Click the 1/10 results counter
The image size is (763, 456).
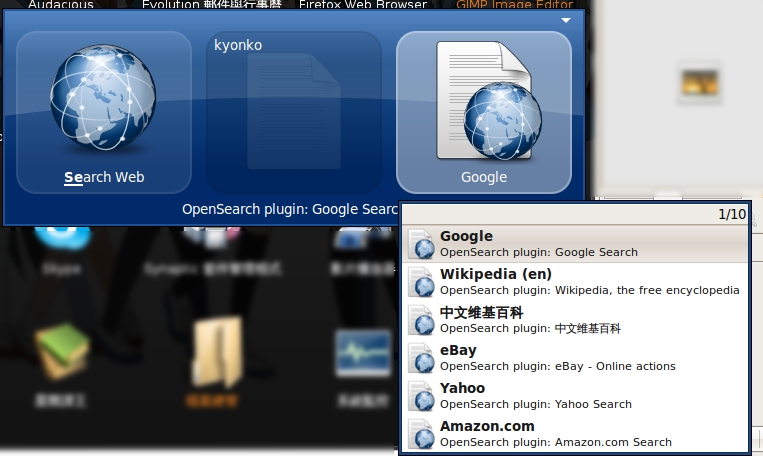pos(732,214)
